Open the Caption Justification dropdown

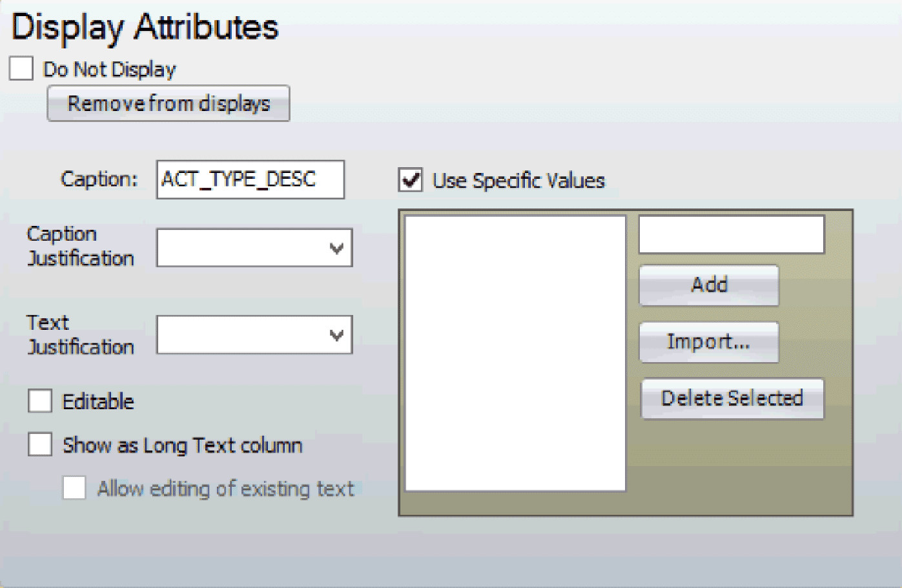pyautogui.click(x=245, y=248)
